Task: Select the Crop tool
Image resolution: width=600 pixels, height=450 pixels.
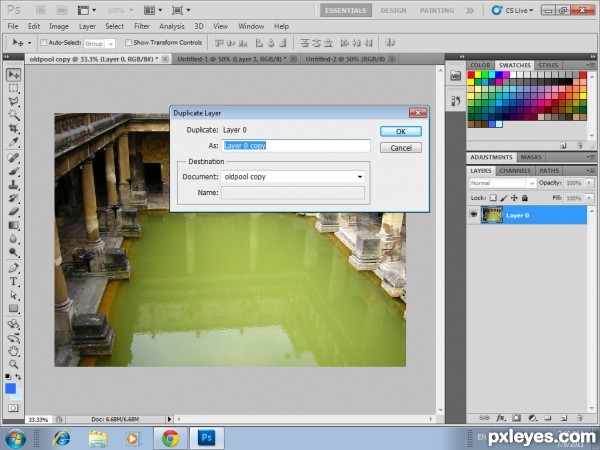Action: click(13, 128)
